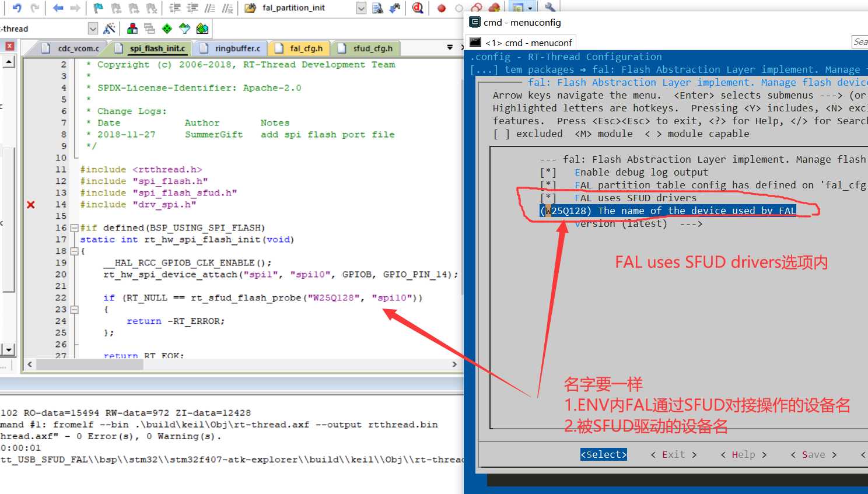Click the green diamond Run-Time Environment icon
This screenshot has height=494, width=868.
tap(167, 28)
